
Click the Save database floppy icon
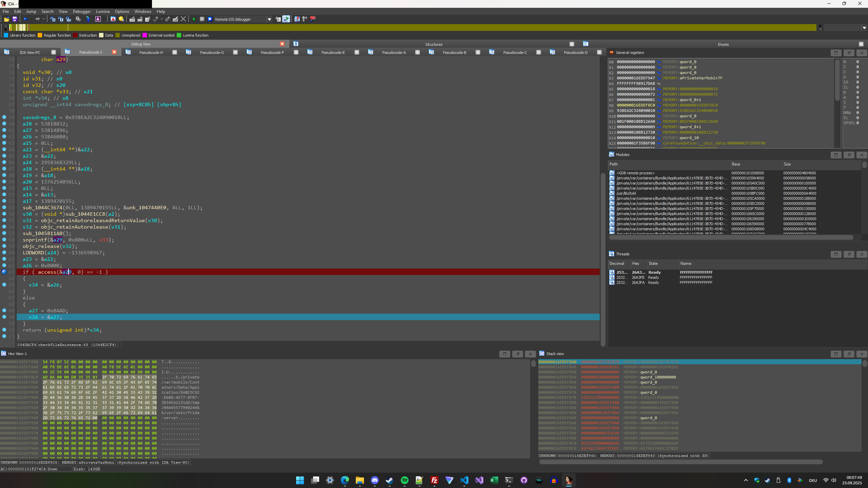click(x=15, y=19)
